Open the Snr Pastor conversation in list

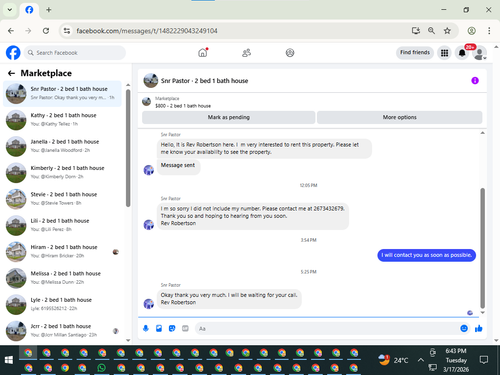click(62, 93)
